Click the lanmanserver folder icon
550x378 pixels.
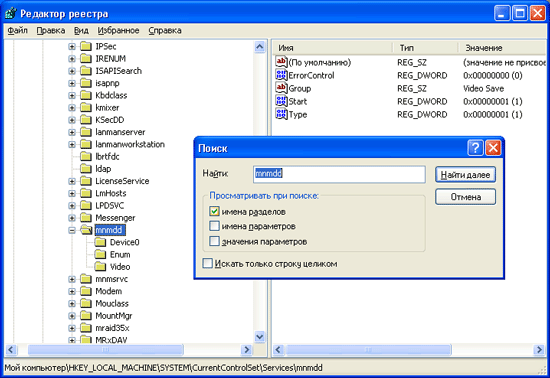(86, 132)
